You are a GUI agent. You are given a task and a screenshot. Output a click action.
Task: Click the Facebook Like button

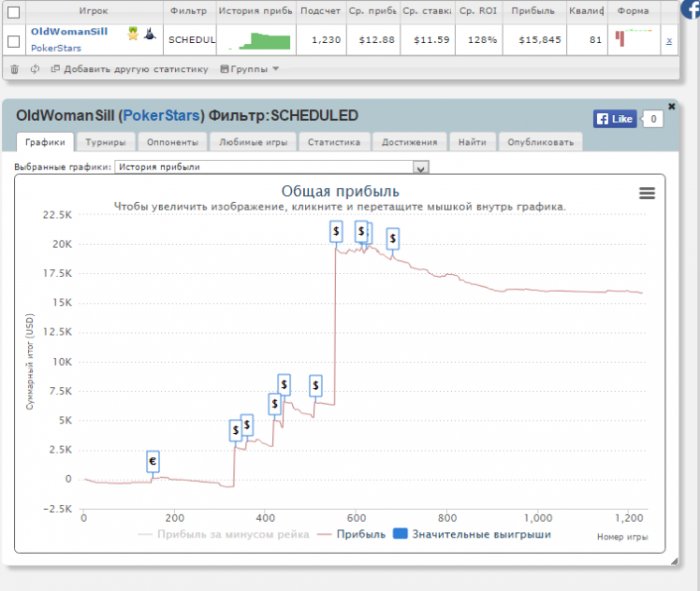(615, 119)
